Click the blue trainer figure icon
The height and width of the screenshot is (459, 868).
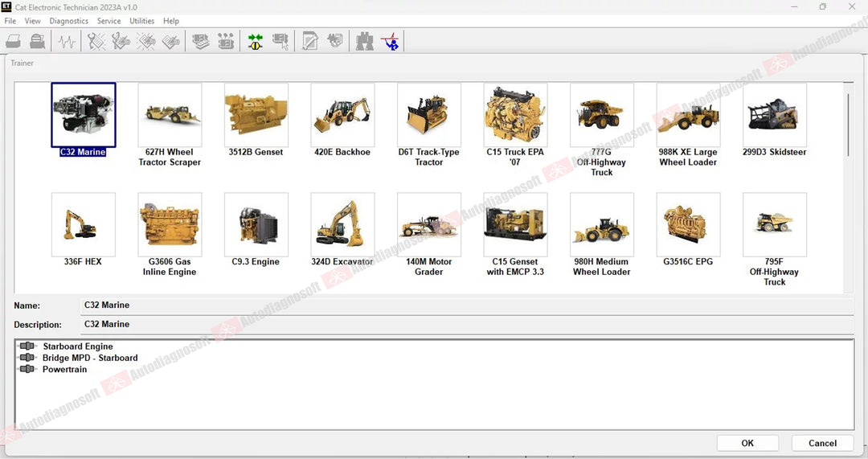(391, 42)
